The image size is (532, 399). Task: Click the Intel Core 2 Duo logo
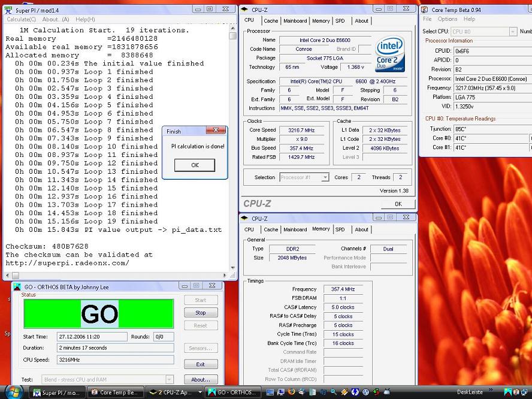[x=390, y=53]
